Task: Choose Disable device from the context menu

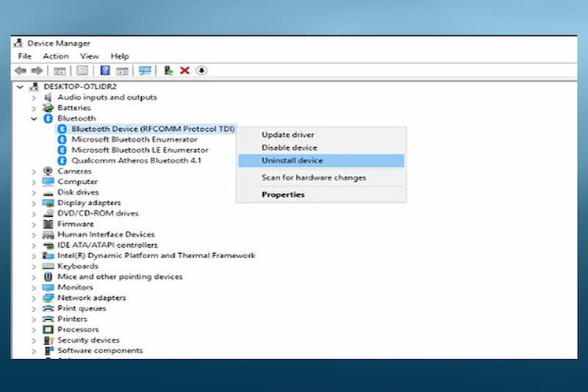Action: click(x=321, y=147)
